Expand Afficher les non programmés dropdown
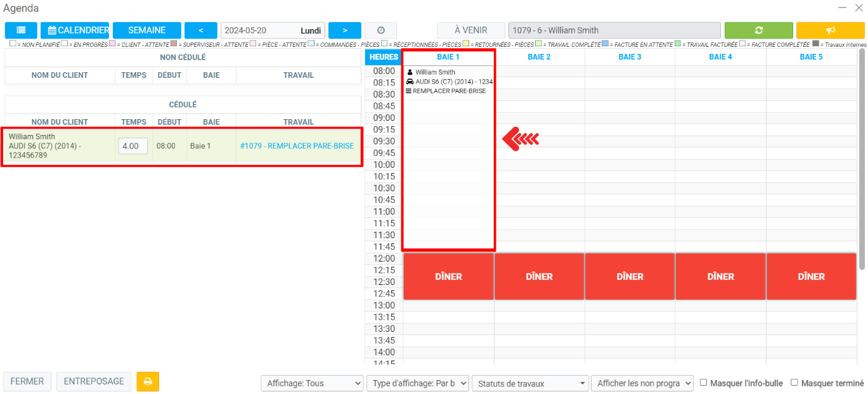Viewport: 868px width, 394px height. (x=643, y=383)
